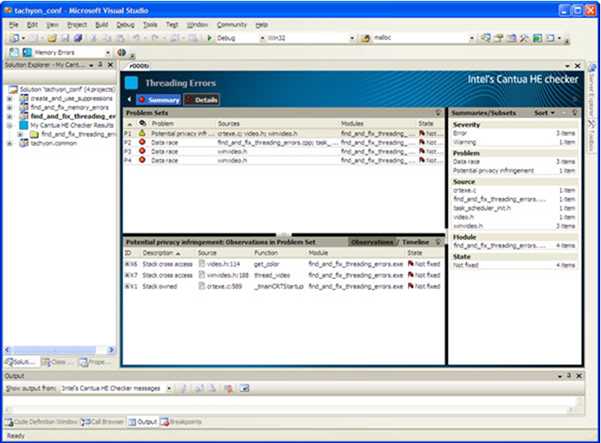Image resolution: width=601 pixels, height=443 pixels.
Task: Open the File menu
Action: (14, 25)
